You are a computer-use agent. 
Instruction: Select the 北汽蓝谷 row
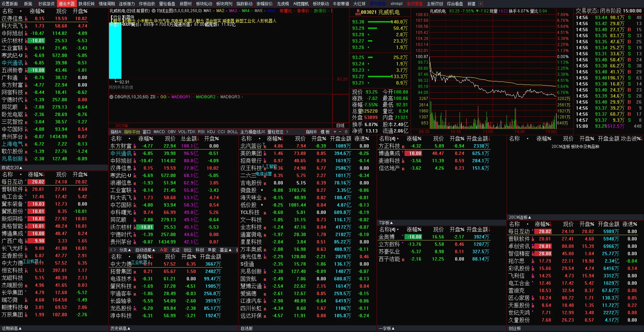[308, 146]
